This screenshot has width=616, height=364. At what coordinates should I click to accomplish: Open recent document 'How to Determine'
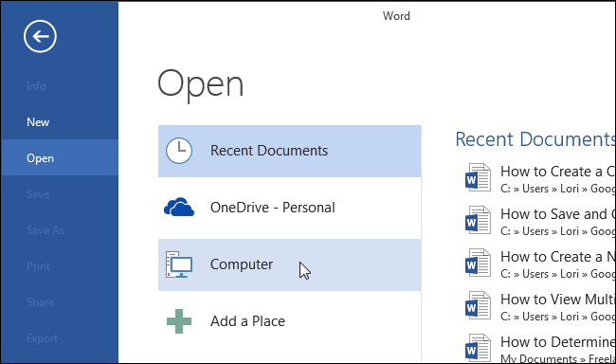pos(558,342)
